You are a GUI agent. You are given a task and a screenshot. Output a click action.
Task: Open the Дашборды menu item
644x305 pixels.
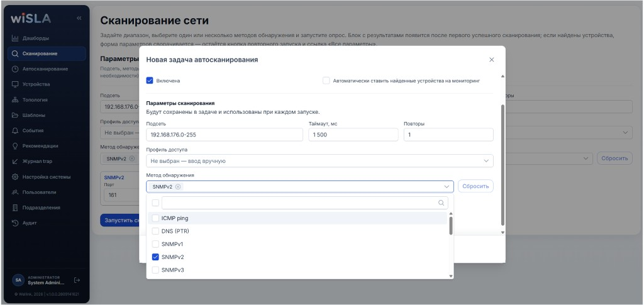(47, 38)
